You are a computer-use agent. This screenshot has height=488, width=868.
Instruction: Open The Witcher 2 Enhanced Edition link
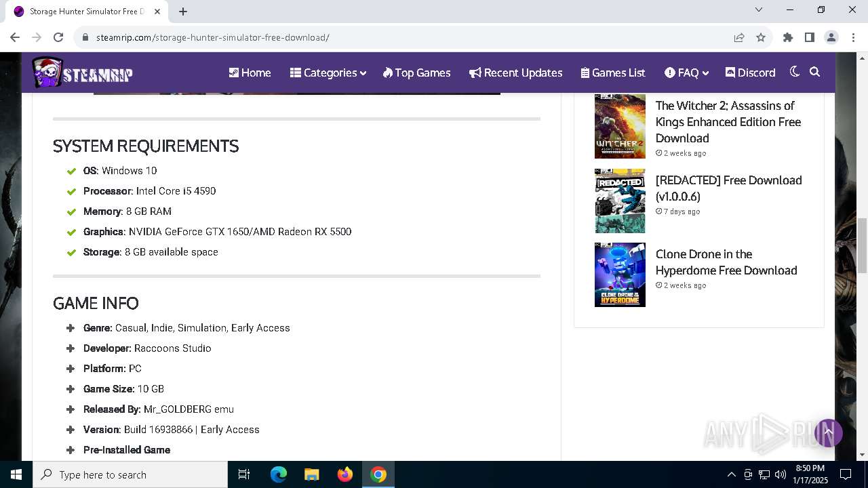(x=728, y=122)
